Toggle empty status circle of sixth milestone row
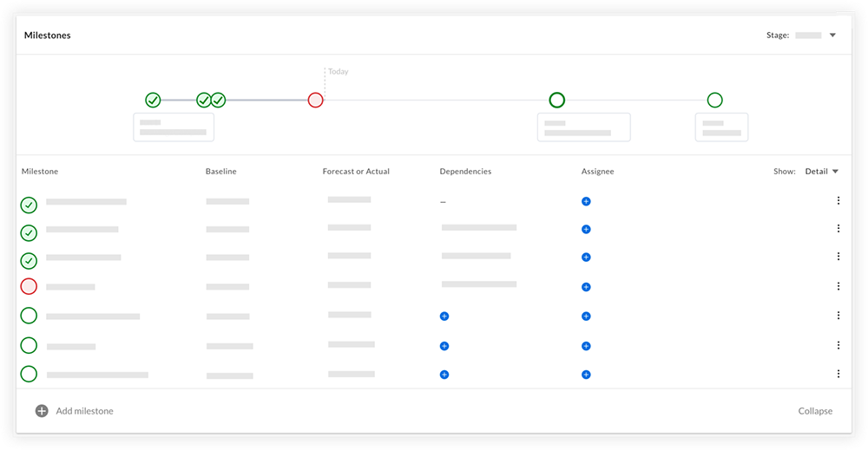The height and width of the screenshot is (450, 868). (x=29, y=345)
